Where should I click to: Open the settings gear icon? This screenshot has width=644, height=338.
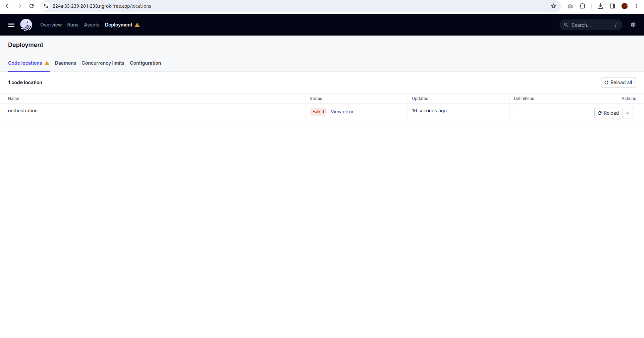pos(633,25)
